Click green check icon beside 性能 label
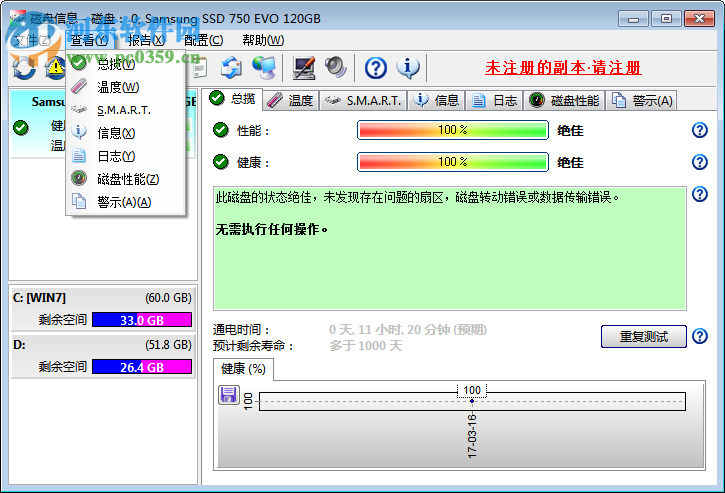Viewport: 725px width, 493px height. click(x=221, y=130)
